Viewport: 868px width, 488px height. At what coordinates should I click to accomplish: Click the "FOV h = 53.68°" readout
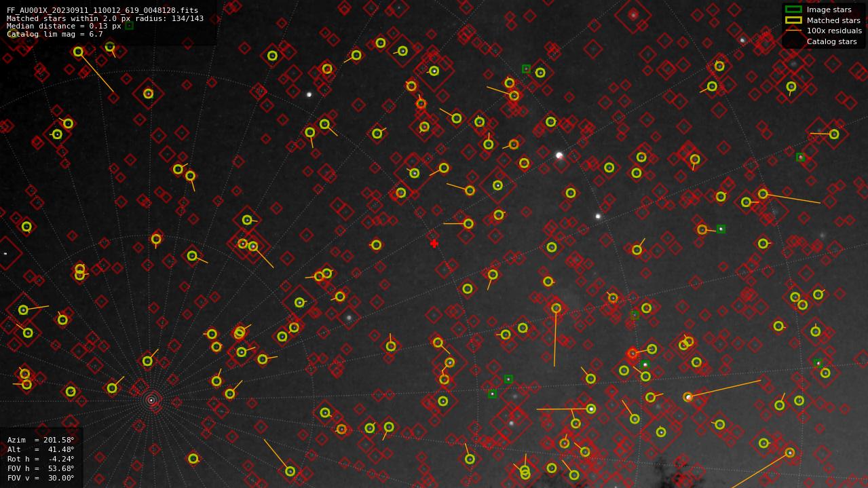coord(41,468)
